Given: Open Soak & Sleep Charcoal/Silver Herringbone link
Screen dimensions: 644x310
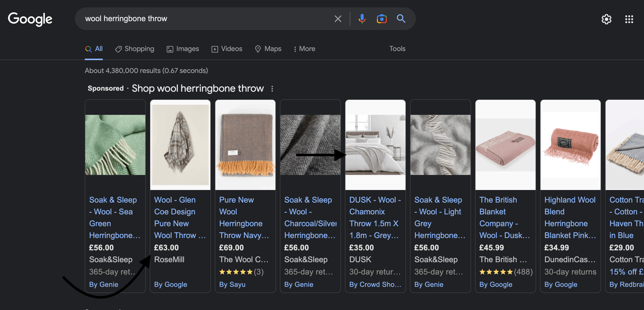Looking at the screenshot, I should click(310, 218).
